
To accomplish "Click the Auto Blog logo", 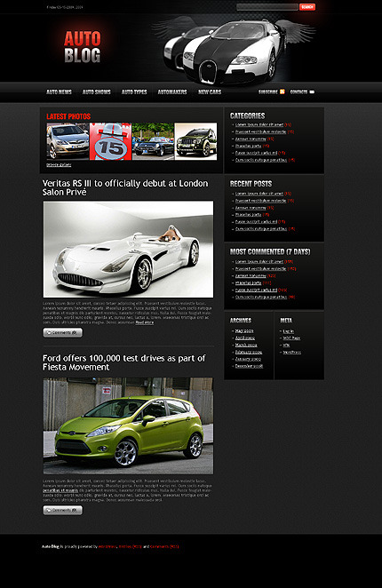I will tap(83, 47).
